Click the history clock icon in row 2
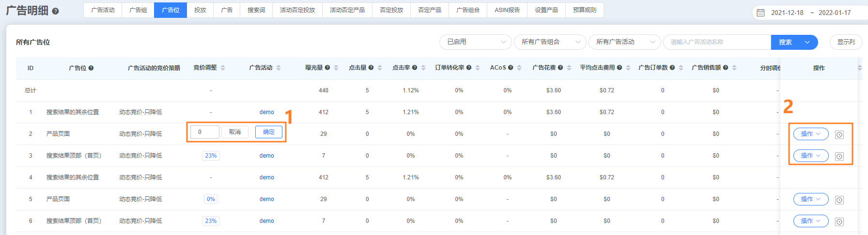 click(x=839, y=134)
